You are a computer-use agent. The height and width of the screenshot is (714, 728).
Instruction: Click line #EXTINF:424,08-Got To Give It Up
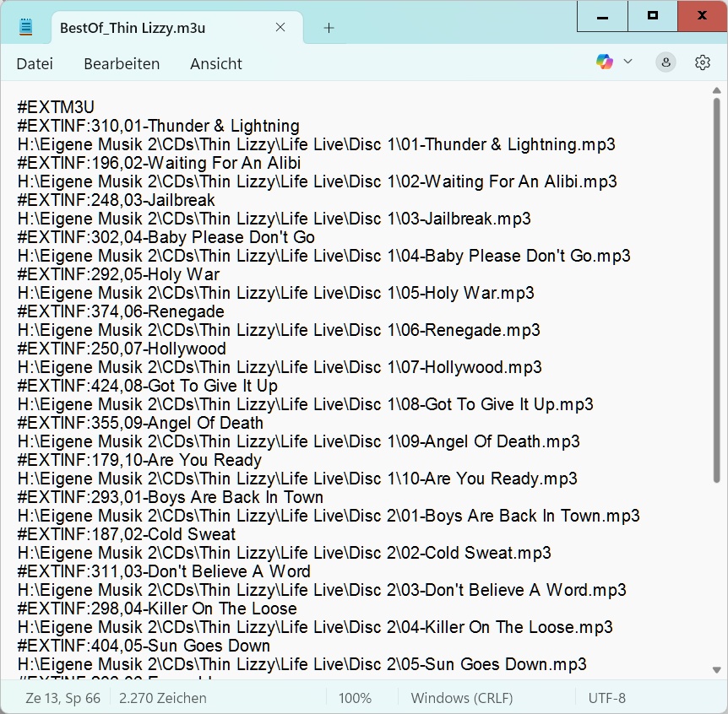(147, 386)
